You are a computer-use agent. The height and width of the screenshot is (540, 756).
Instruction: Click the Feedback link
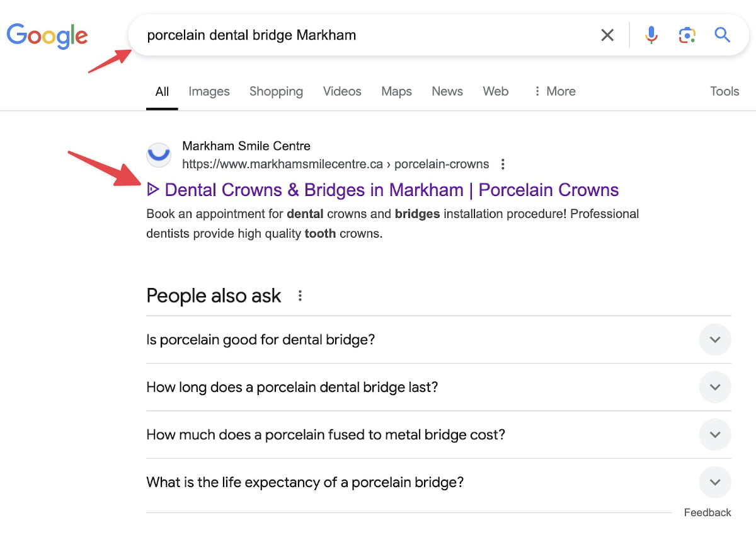pos(707,513)
